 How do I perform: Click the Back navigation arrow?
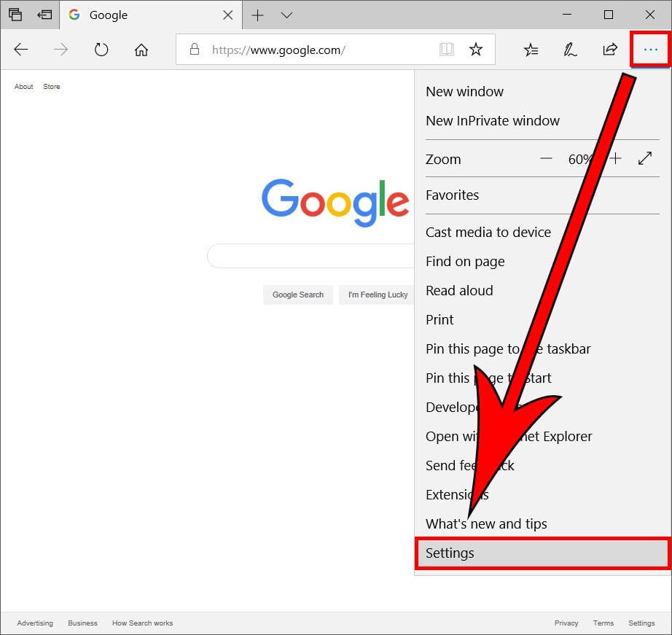21,50
